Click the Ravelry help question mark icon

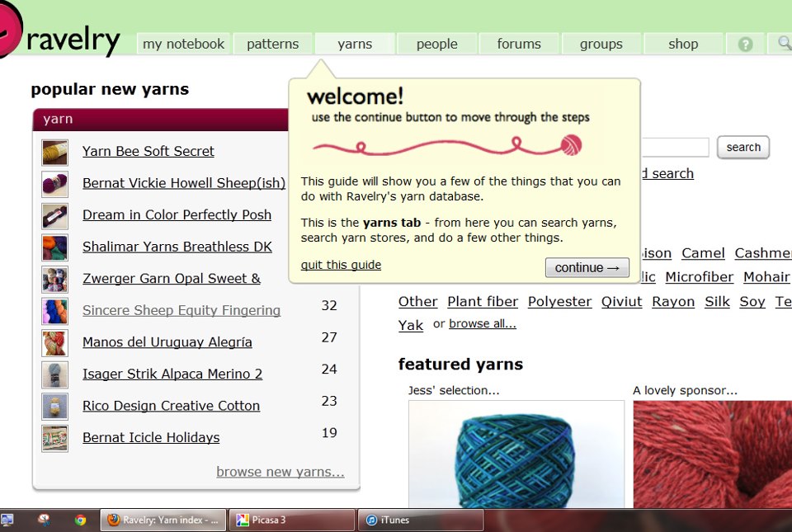click(x=745, y=43)
